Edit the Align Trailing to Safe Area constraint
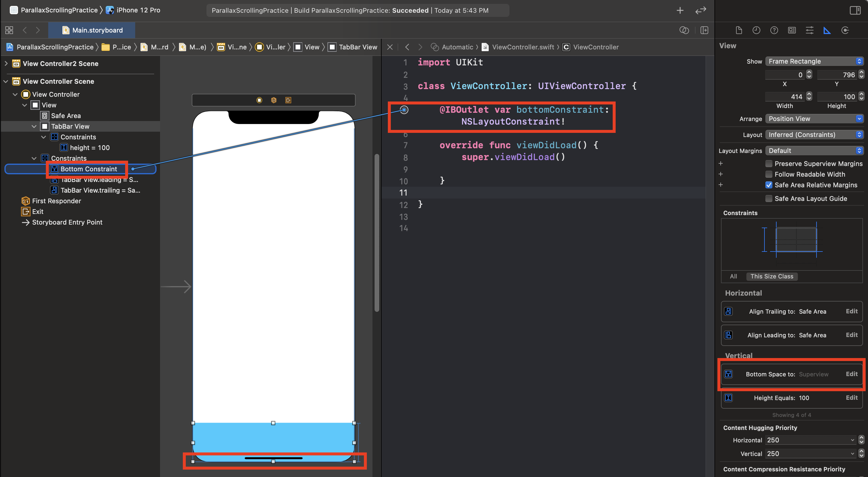Viewport: 868px width, 477px height. 851,311
